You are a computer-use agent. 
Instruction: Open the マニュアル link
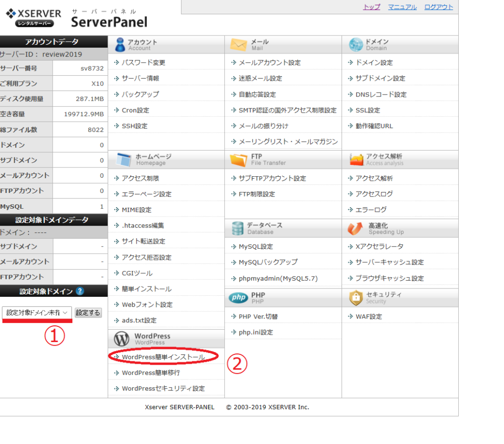pos(403,7)
